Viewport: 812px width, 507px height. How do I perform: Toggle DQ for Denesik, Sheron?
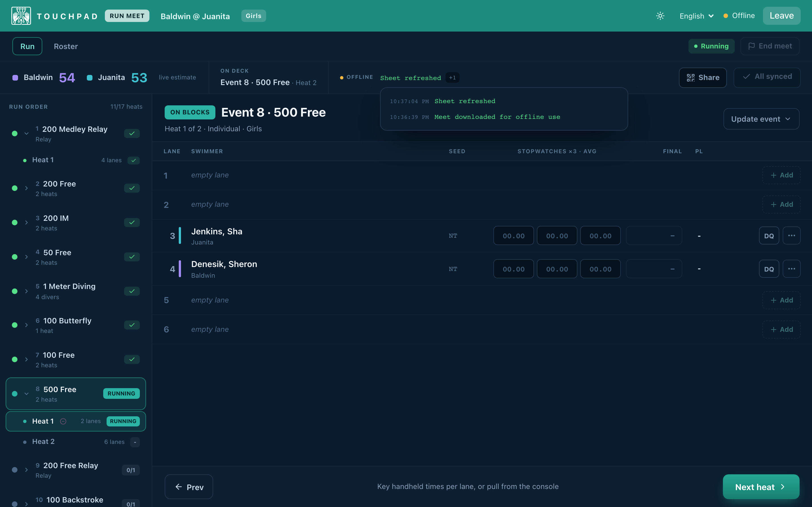tap(769, 269)
